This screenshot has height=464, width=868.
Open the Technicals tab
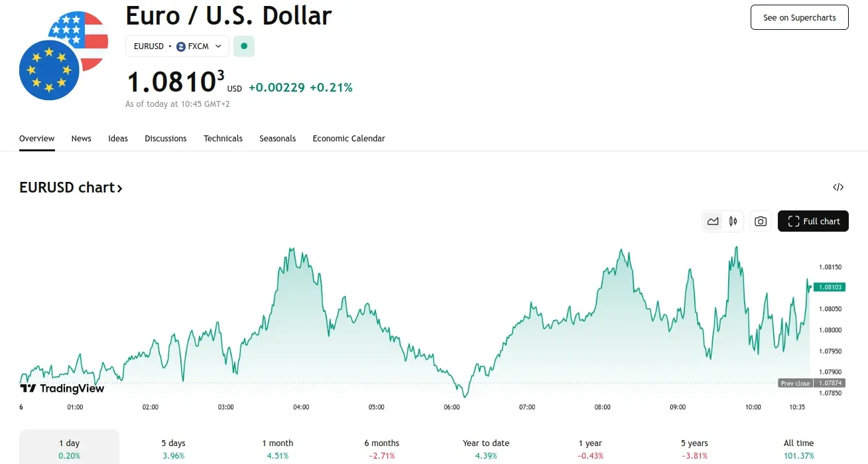223,139
